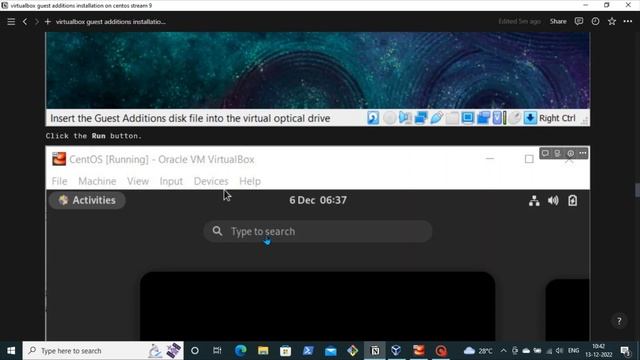This screenshot has width=640, height=360.
Task: Click the mouse integration icon in VirtualBox status bar
Action: pos(515,118)
